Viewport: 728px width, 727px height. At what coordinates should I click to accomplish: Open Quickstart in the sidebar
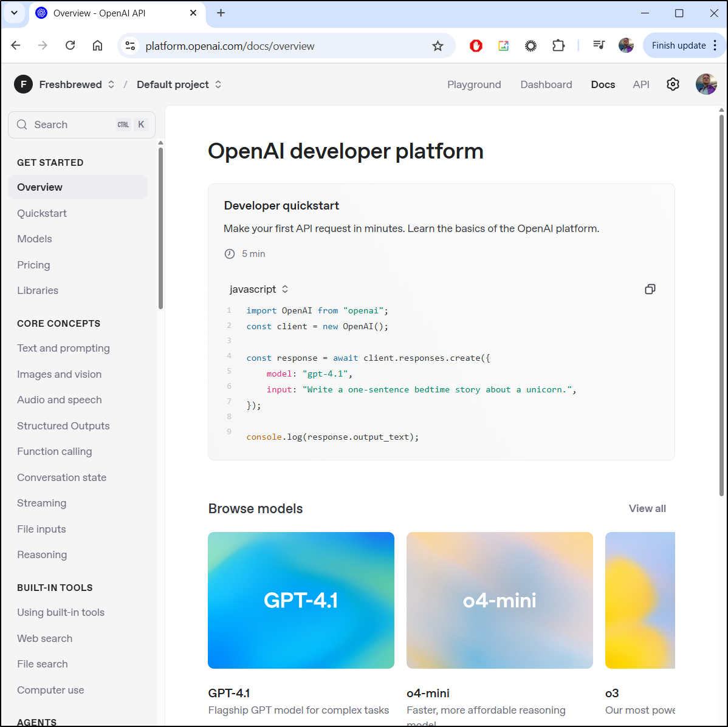click(x=42, y=213)
